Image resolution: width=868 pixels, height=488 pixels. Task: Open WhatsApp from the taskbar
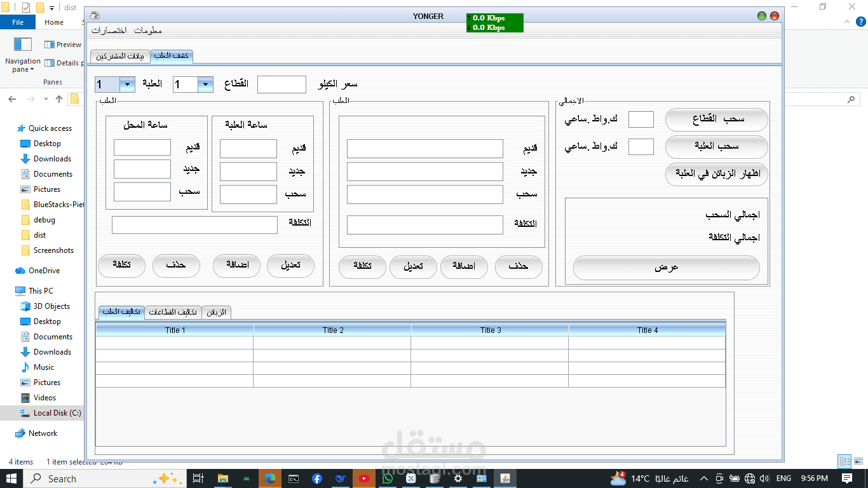(x=388, y=478)
